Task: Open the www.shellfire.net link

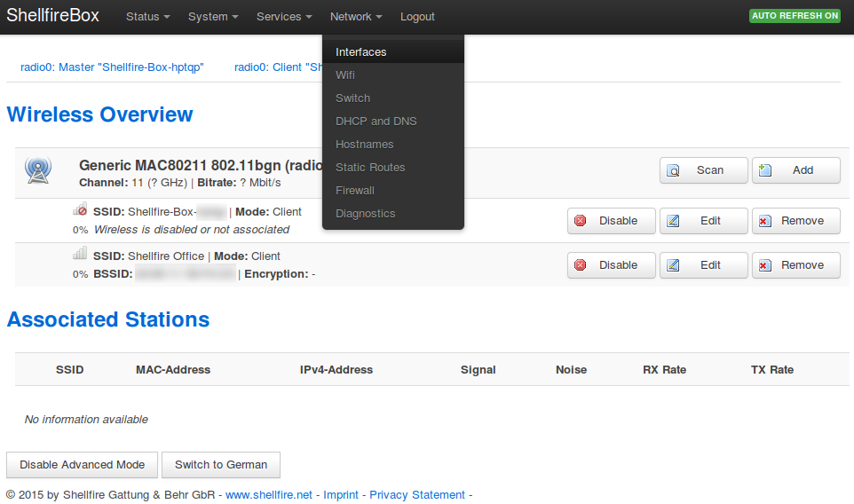Action: click(x=269, y=495)
